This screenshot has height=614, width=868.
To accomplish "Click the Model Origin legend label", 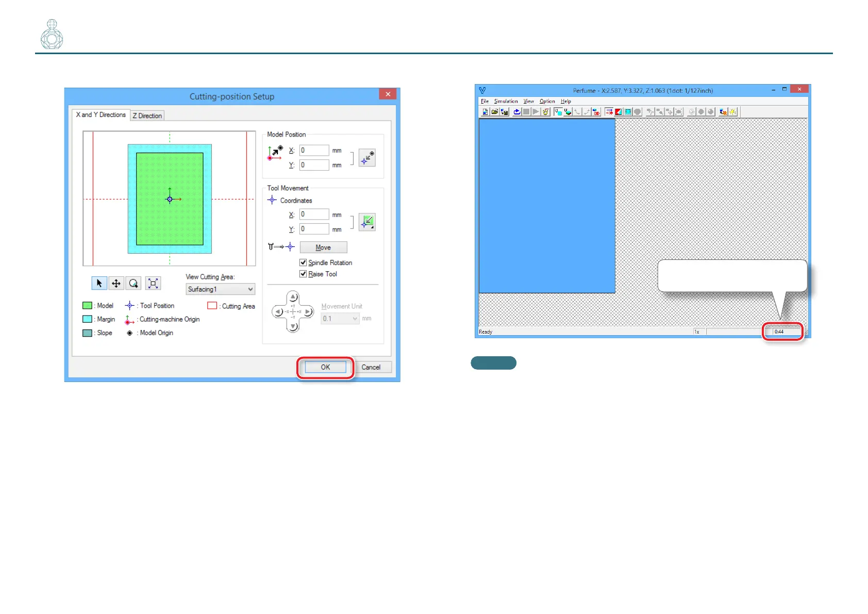I will 157,333.
